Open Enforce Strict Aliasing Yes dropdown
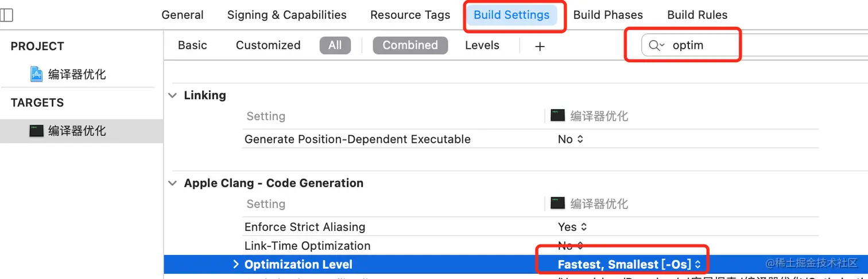This screenshot has width=868, height=279. pyautogui.click(x=572, y=227)
